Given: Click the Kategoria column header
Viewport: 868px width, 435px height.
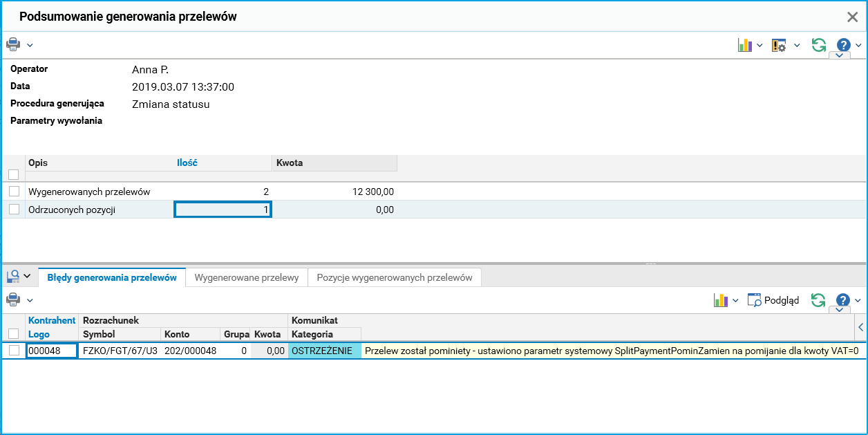Looking at the screenshot, I should tap(324, 334).
